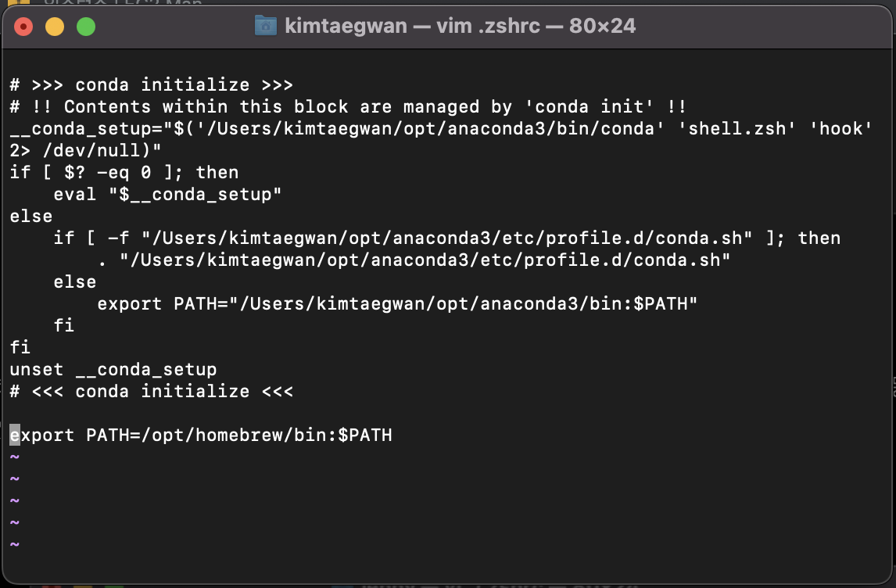Click the '# >>> conda initialize >>>' comment line
The width and height of the screenshot is (896, 588).
152,85
